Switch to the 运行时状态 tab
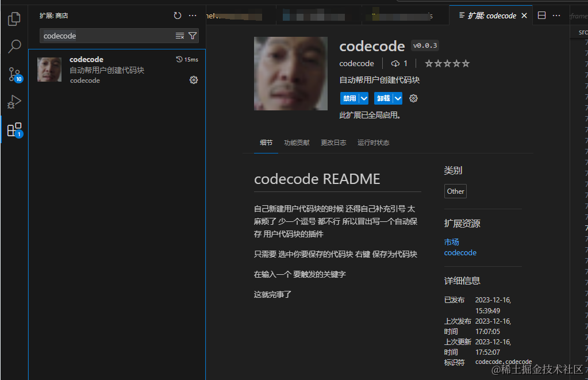Screen dimensions: 588x380 click(372, 143)
